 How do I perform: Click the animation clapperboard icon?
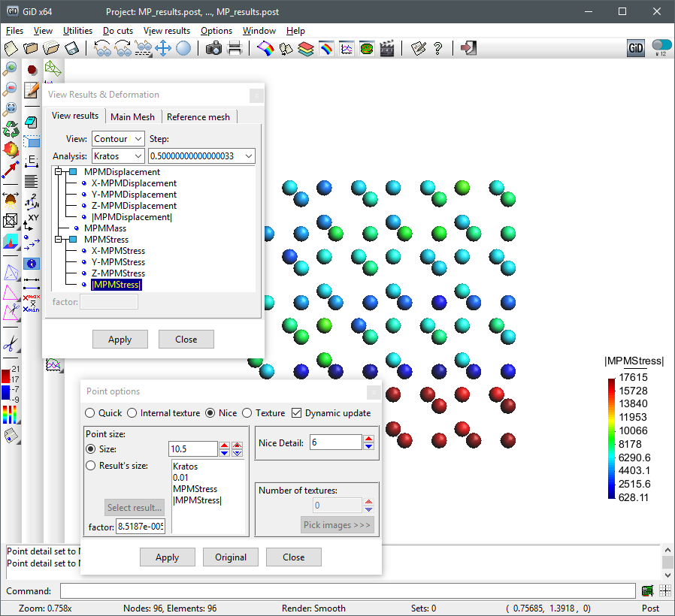[x=387, y=49]
